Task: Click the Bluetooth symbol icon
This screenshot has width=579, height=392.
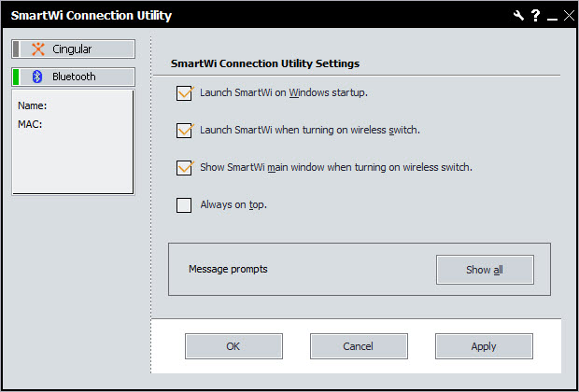Action: 38,77
